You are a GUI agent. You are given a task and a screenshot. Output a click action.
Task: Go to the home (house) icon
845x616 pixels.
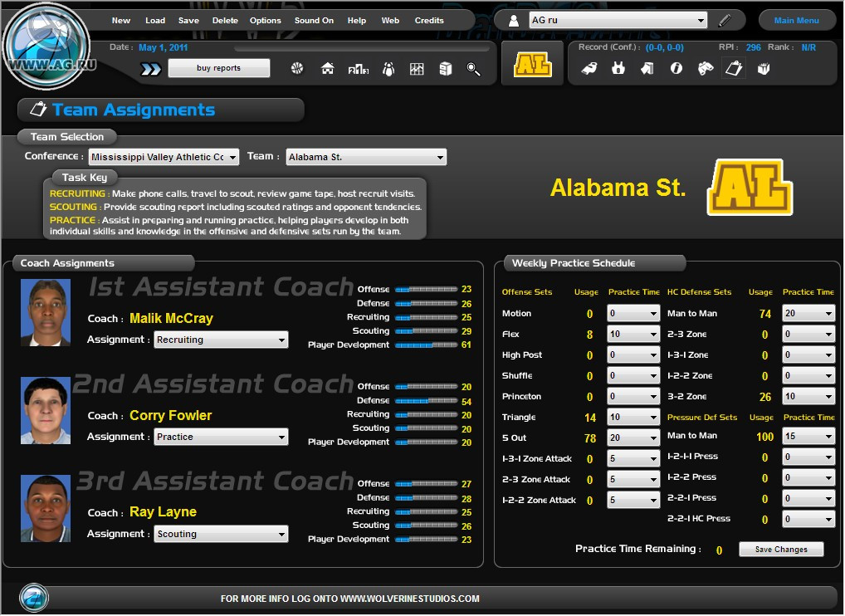[x=328, y=68]
